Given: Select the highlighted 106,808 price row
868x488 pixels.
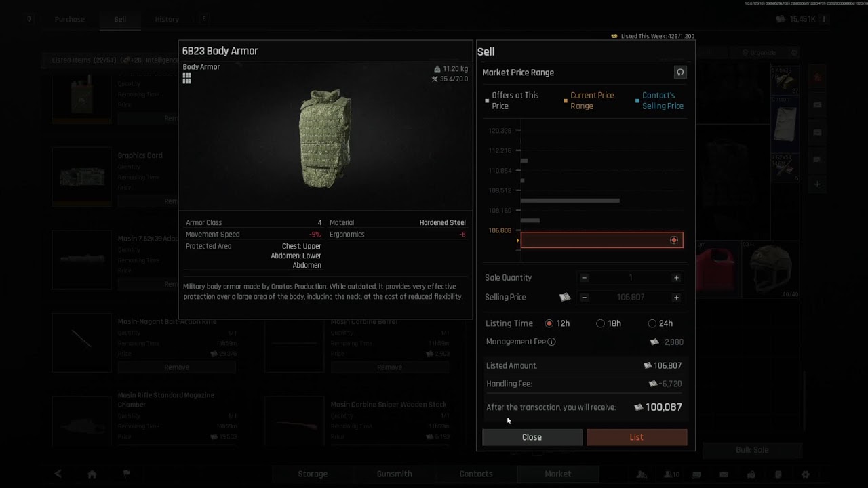Looking at the screenshot, I should tap(601, 240).
